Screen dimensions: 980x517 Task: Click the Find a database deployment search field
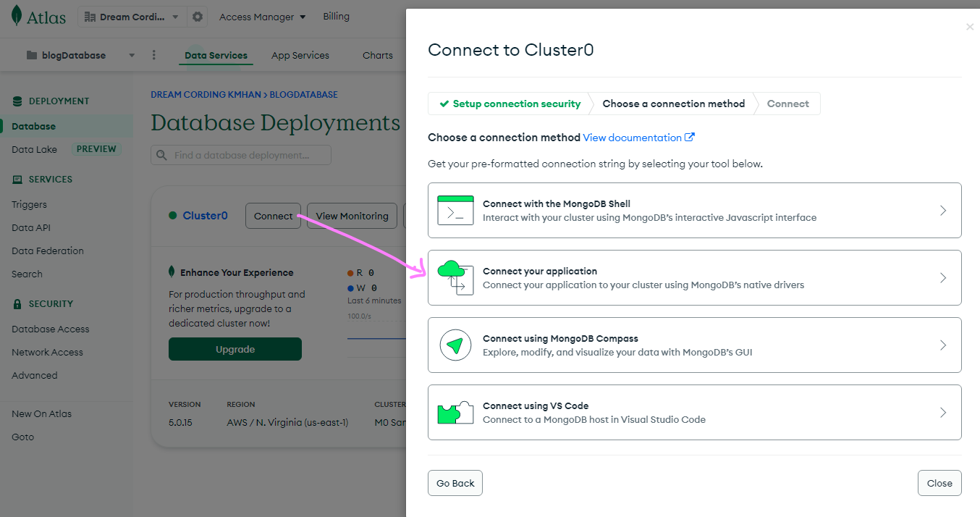[241, 155]
